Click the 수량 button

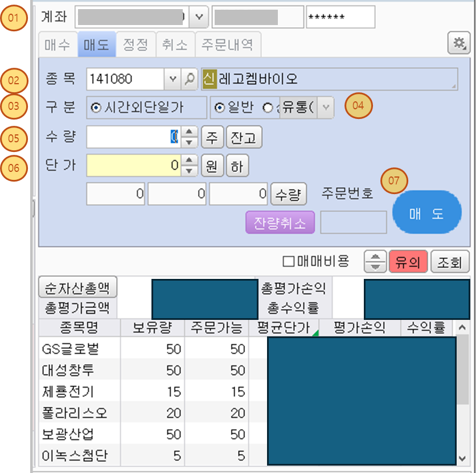[x=289, y=194]
